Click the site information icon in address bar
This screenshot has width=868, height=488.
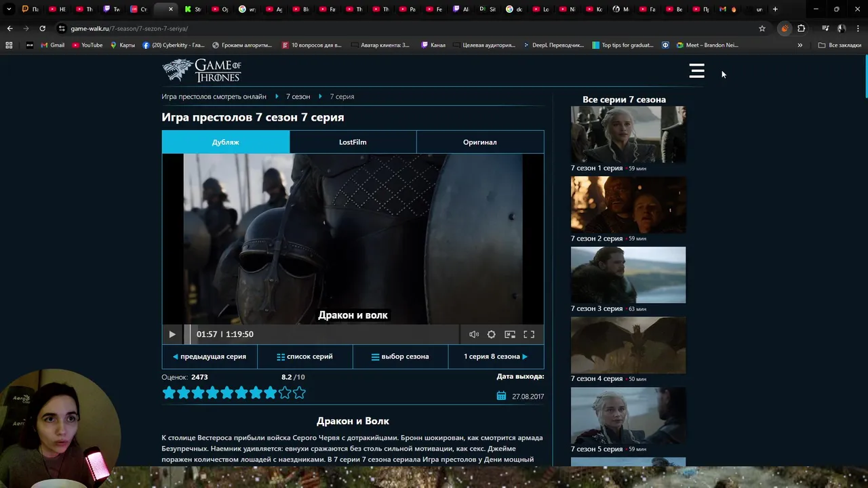tap(62, 28)
